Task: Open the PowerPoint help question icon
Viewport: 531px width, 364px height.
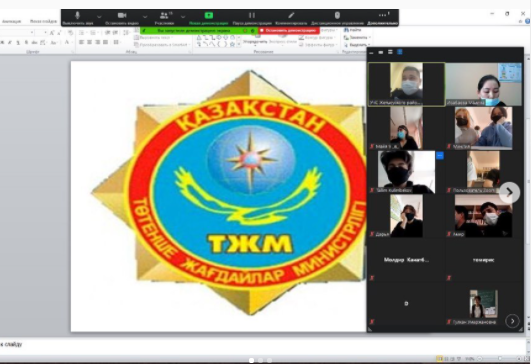Action: [x=528, y=21]
